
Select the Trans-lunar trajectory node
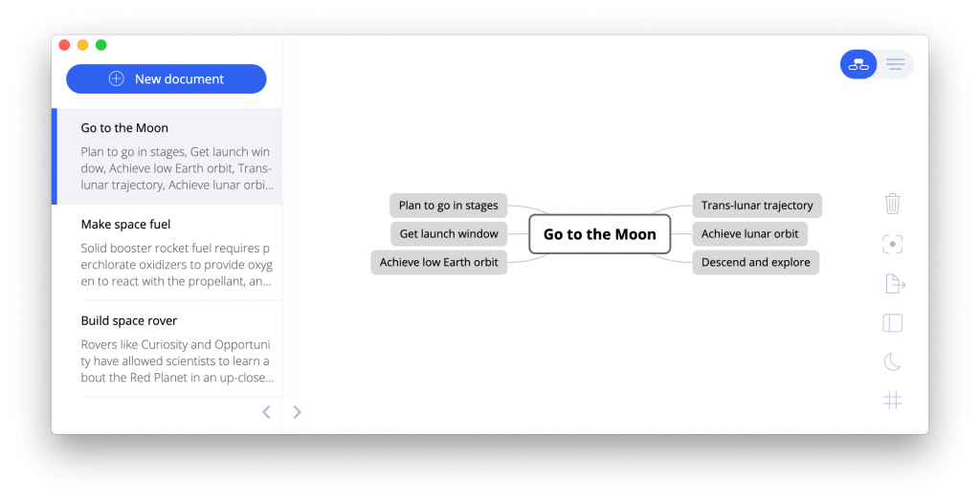(x=757, y=206)
